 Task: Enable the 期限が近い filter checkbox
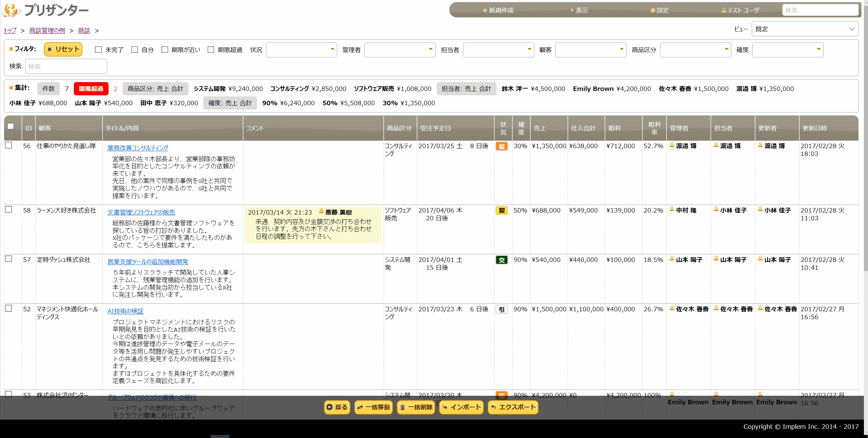coord(165,50)
